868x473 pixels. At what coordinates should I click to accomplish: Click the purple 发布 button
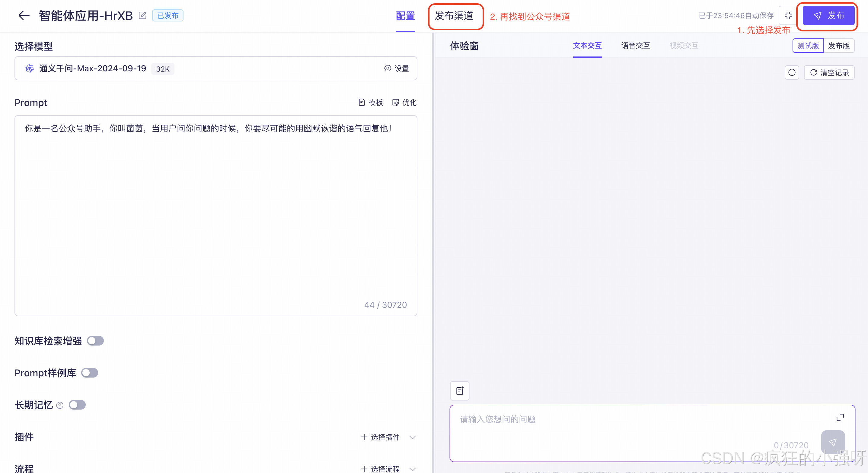(x=828, y=15)
